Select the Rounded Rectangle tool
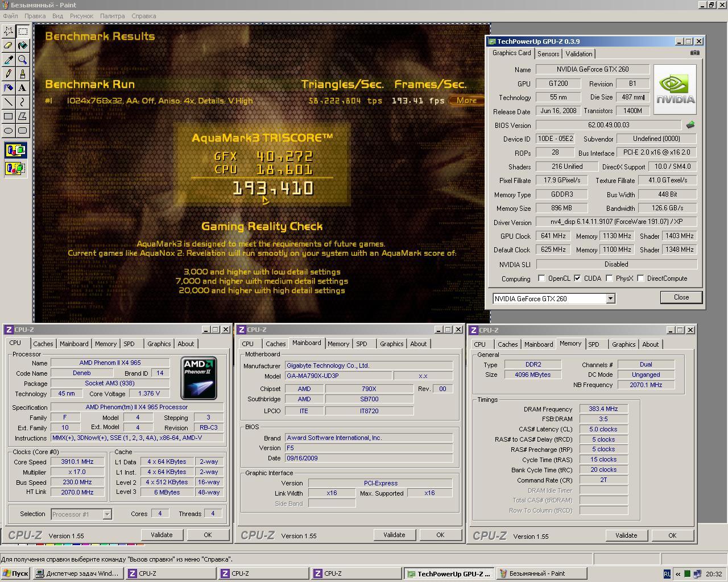This screenshot has height=582, width=728. [23, 131]
